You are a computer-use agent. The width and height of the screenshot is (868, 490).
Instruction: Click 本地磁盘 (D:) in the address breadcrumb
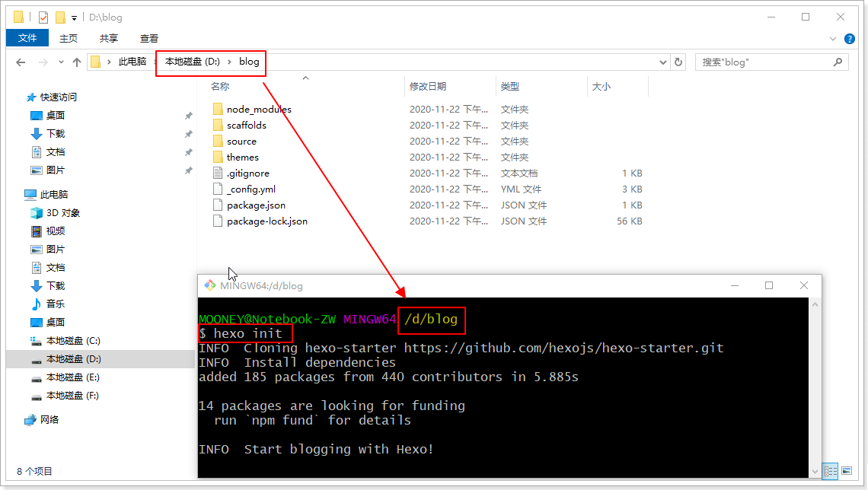192,62
